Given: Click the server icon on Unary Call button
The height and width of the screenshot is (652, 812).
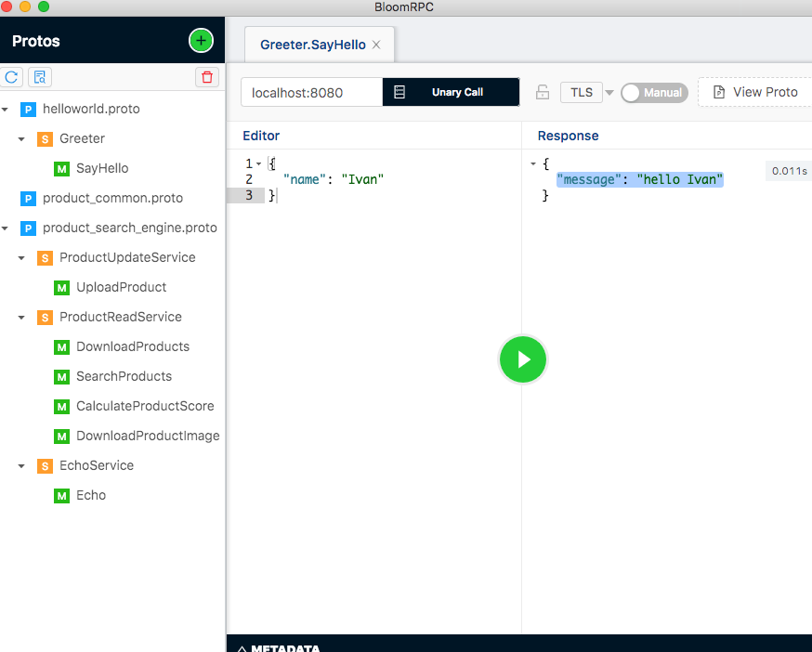Looking at the screenshot, I should pyautogui.click(x=399, y=92).
